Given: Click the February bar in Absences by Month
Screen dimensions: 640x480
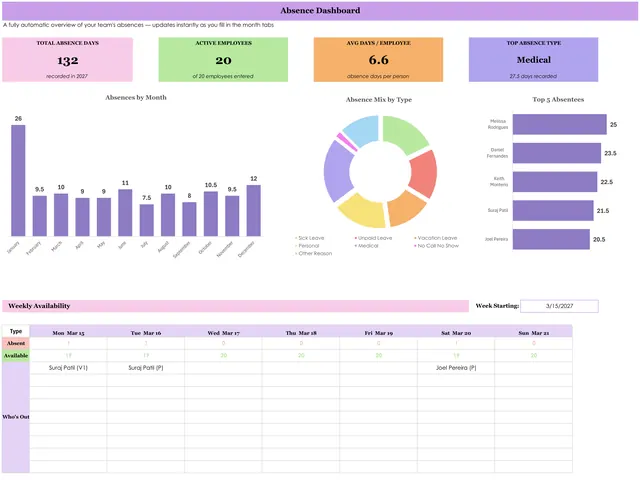Looking at the screenshot, I should (40, 216).
